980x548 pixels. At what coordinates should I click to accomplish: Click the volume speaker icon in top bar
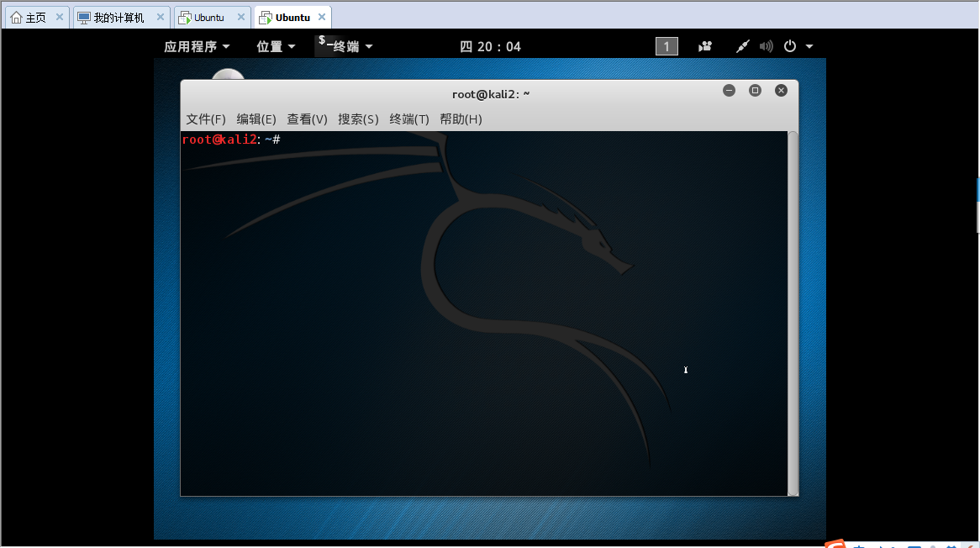(x=767, y=46)
